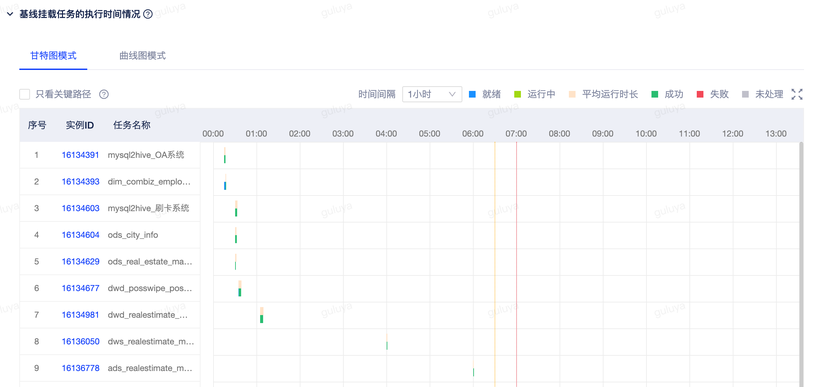Click the red 失败 legend swatch
The height and width of the screenshot is (387, 816).
(x=700, y=94)
